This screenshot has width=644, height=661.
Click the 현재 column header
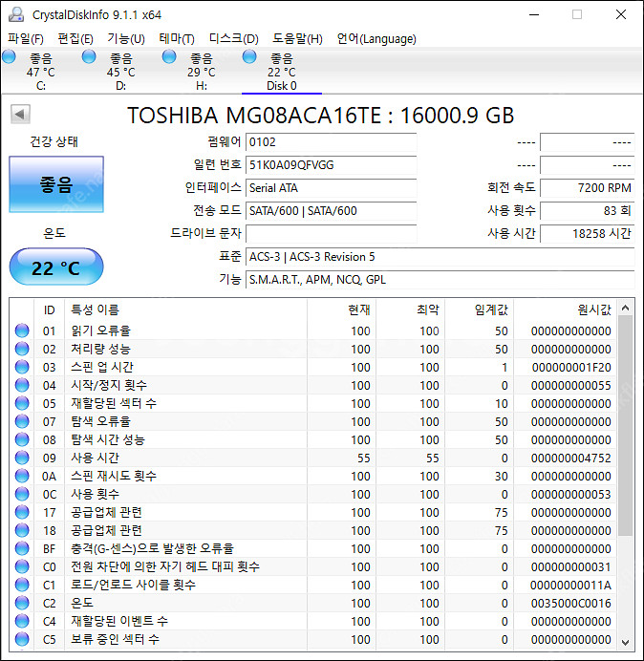(342, 309)
